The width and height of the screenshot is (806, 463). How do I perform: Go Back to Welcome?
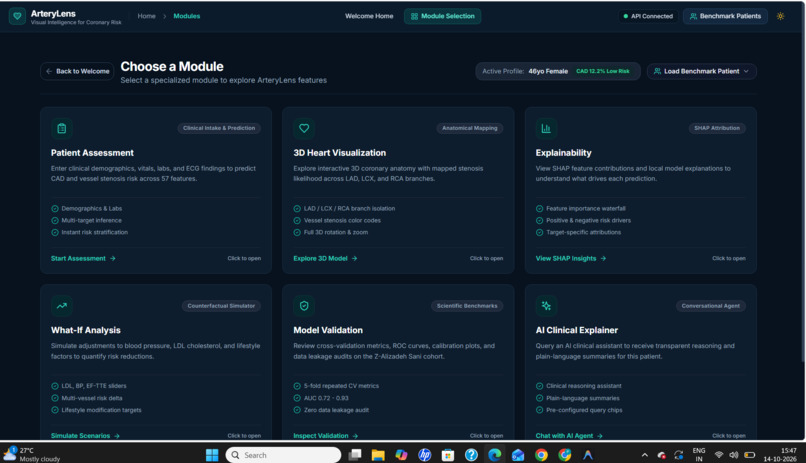[x=77, y=71]
